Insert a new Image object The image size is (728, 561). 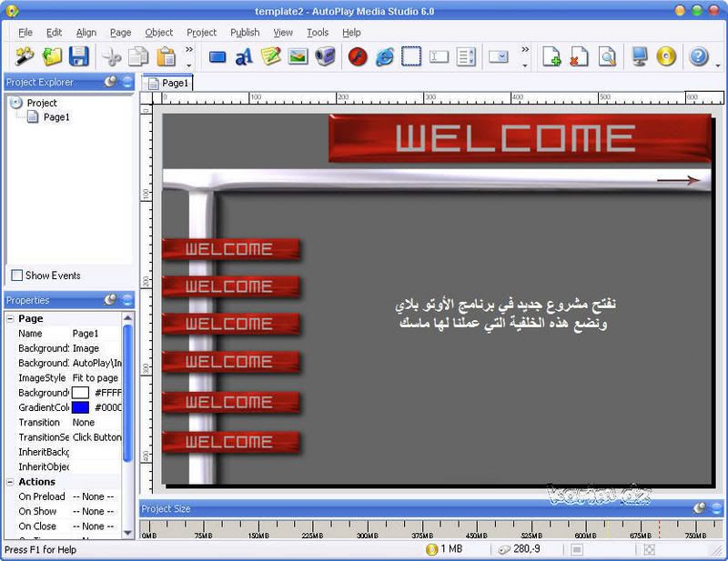(298, 57)
